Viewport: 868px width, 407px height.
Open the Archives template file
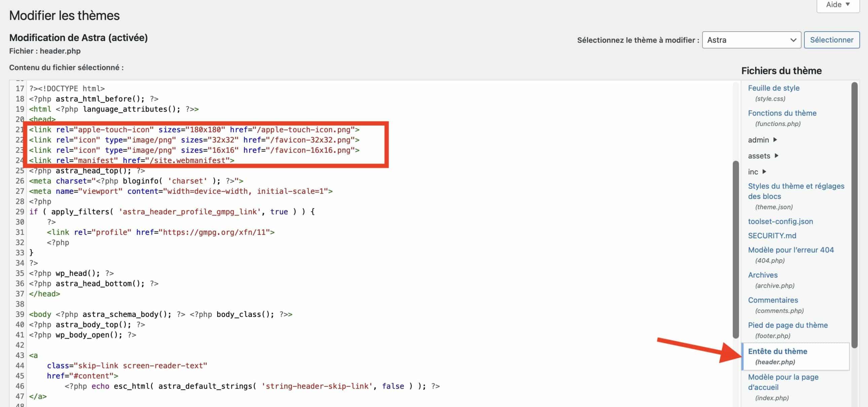point(763,275)
